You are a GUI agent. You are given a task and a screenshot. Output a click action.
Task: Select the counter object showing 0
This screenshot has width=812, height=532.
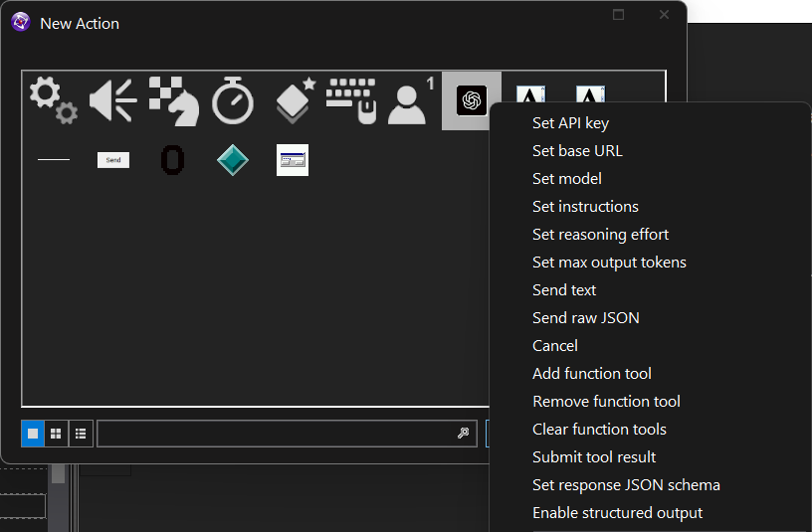click(172, 160)
